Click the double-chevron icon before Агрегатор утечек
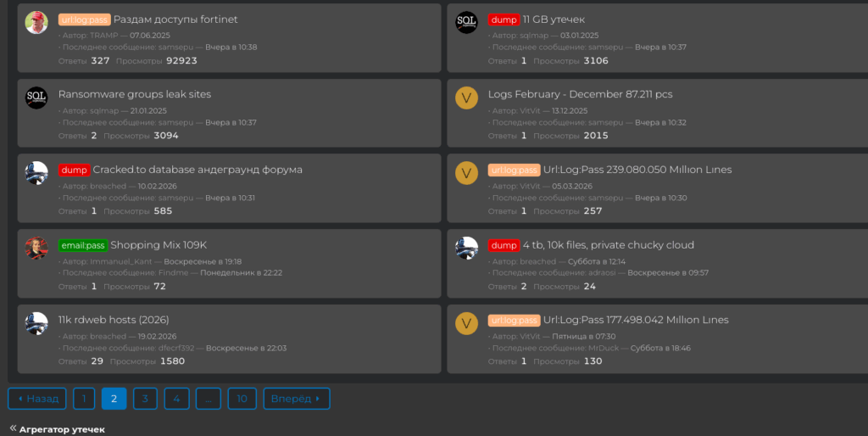868x436 pixels. [13, 429]
